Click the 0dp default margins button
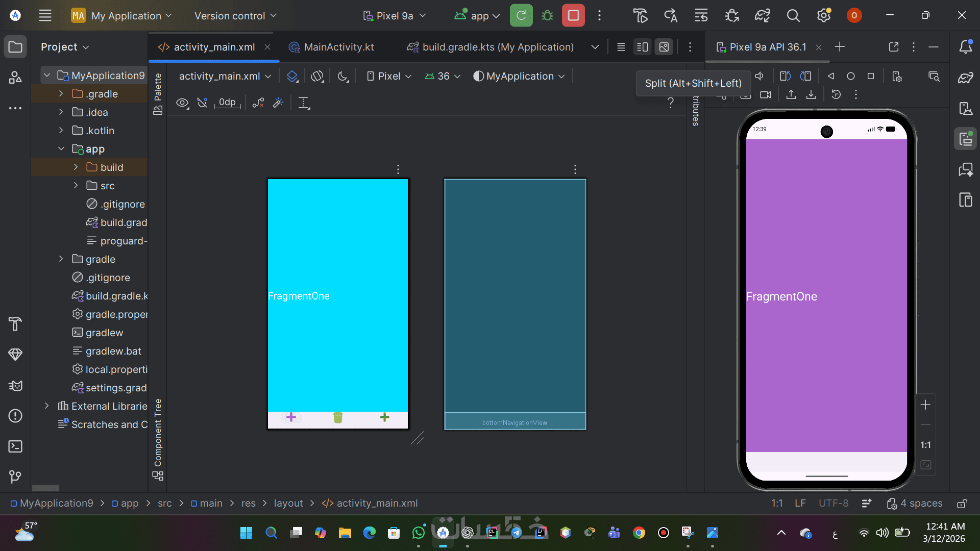 [227, 103]
